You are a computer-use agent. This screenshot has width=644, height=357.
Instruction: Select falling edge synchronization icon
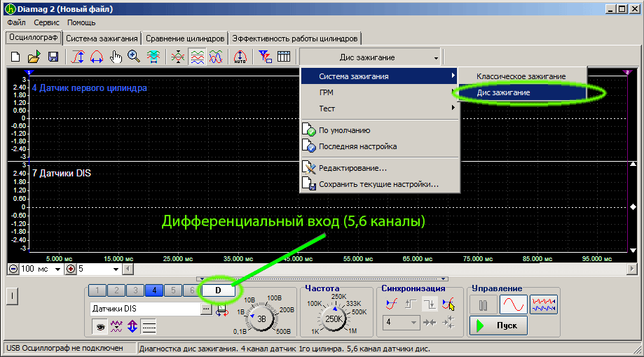point(430,304)
